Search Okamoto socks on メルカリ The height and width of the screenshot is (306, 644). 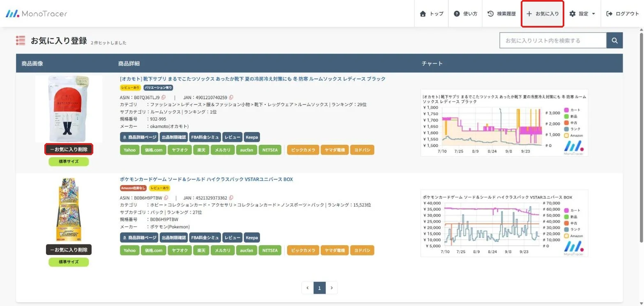[x=222, y=150]
